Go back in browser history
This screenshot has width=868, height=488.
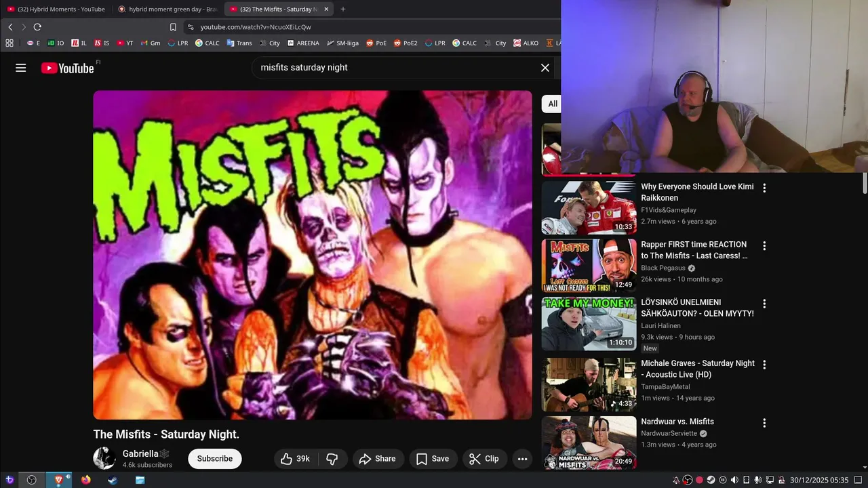click(x=10, y=27)
